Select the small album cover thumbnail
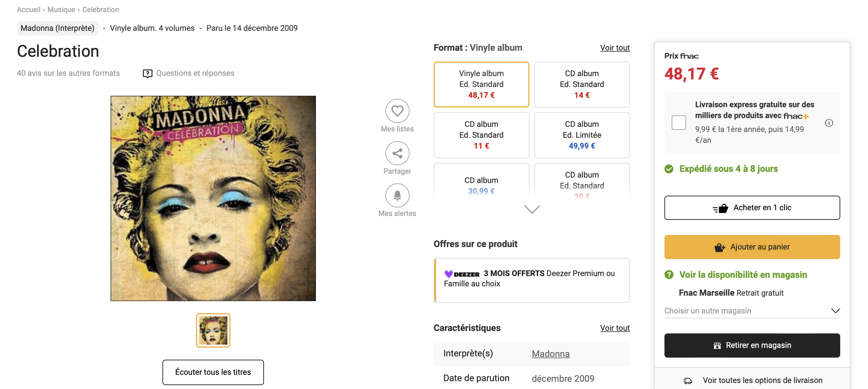The image size is (868, 389). 213,330
